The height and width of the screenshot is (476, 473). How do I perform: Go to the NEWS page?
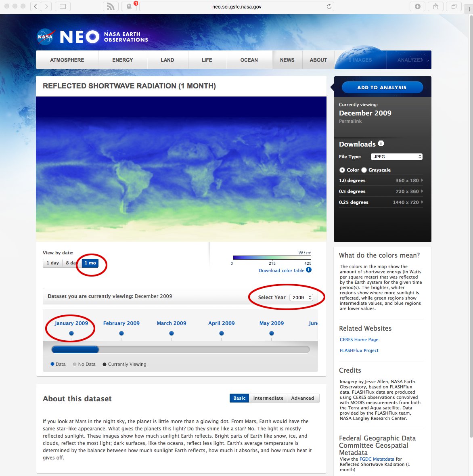point(287,60)
